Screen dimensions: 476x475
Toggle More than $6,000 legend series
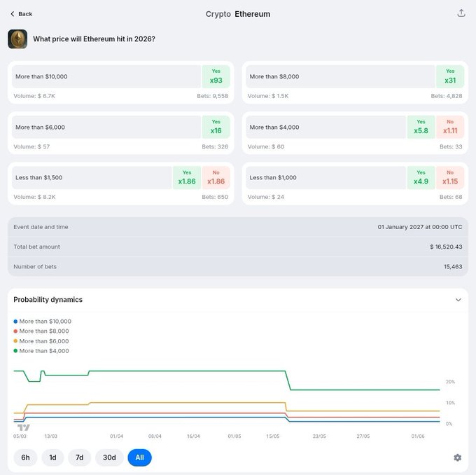[x=41, y=341]
